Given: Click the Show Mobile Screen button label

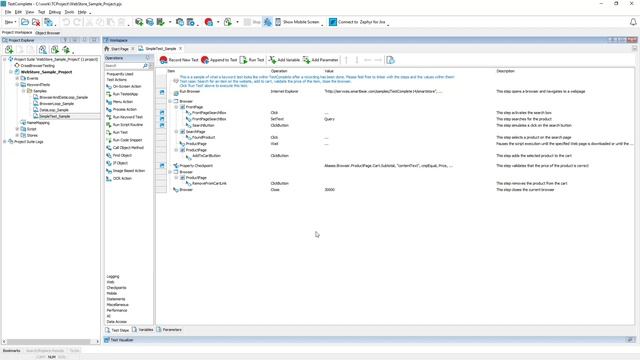Looking at the screenshot, I should [x=301, y=22].
